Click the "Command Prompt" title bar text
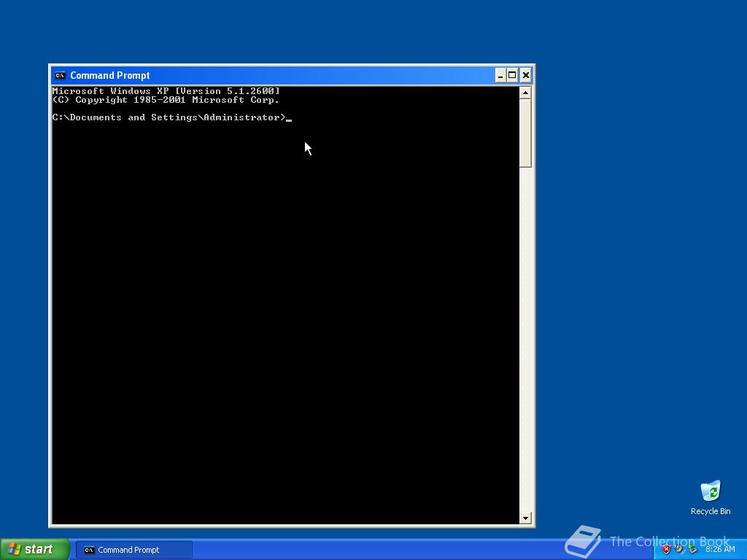The image size is (747, 560). tap(110, 75)
